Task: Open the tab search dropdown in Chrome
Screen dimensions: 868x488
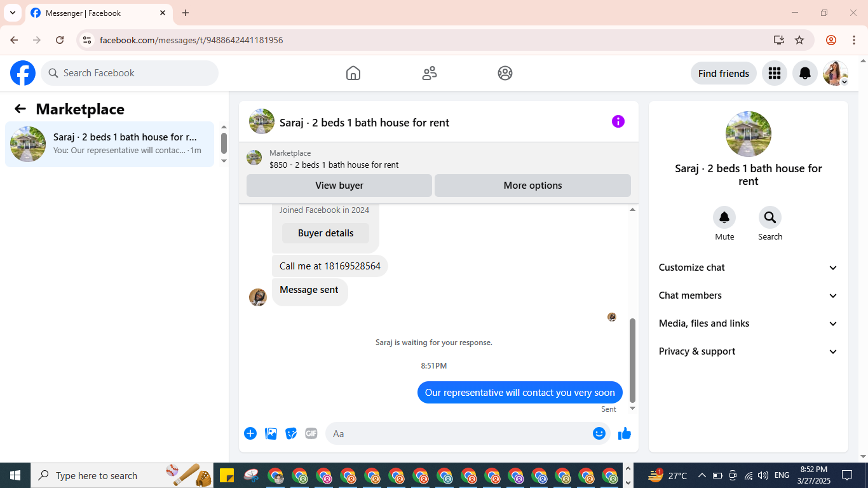Action: [12, 13]
